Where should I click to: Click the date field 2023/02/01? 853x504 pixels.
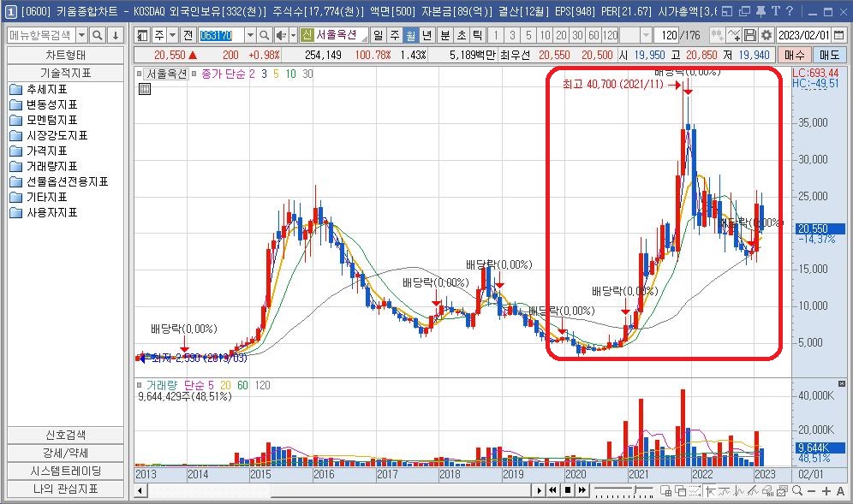point(804,36)
